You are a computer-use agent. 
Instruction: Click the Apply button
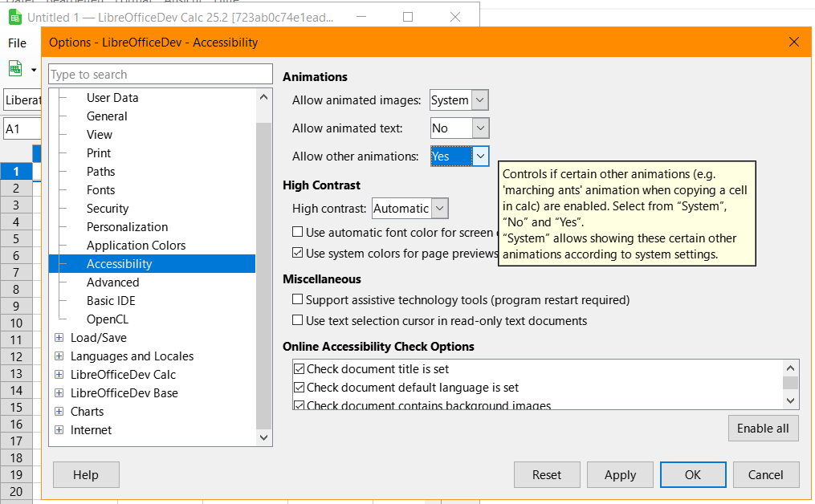pyautogui.click(x=620, y=475)
